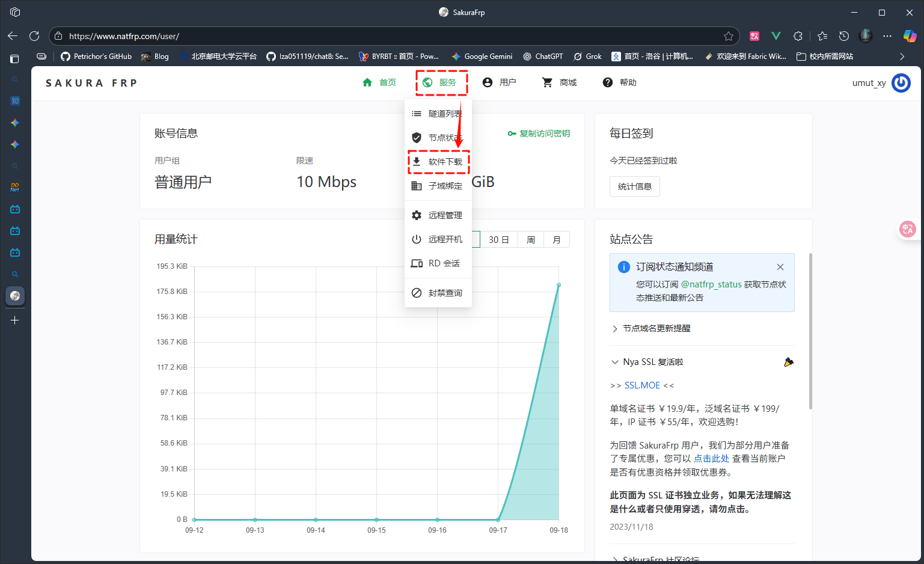Viewport: 924px width, 564px height.
Task: Show more bookmarks overflow chevron
Action: 902,57
